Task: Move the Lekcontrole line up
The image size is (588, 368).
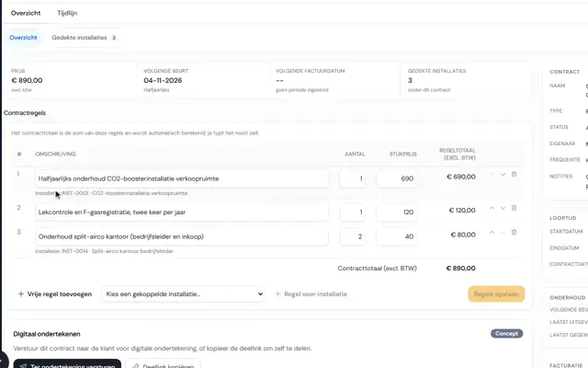Action: (x=492, y=208)
